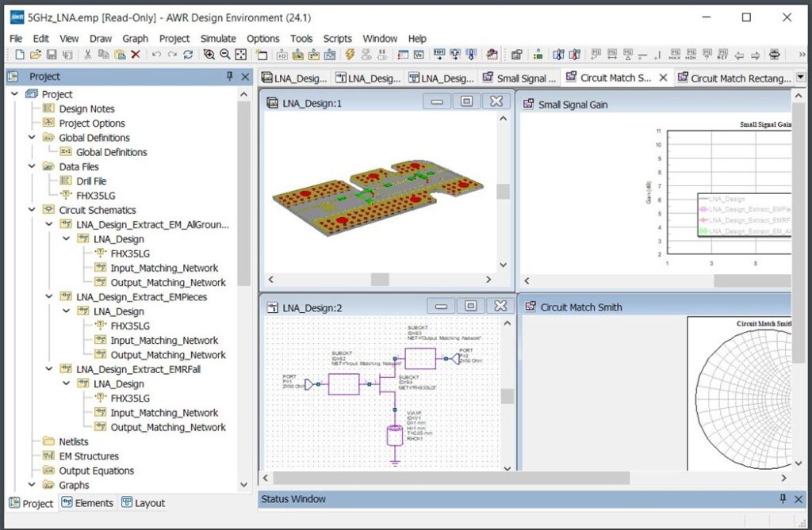
Task: Open the document tabs list dropdown
Action: [801, 77]
